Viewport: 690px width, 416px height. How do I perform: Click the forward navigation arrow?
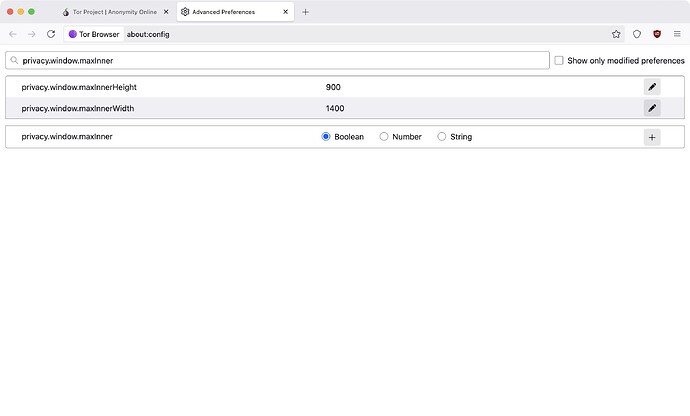pos(32,34)
